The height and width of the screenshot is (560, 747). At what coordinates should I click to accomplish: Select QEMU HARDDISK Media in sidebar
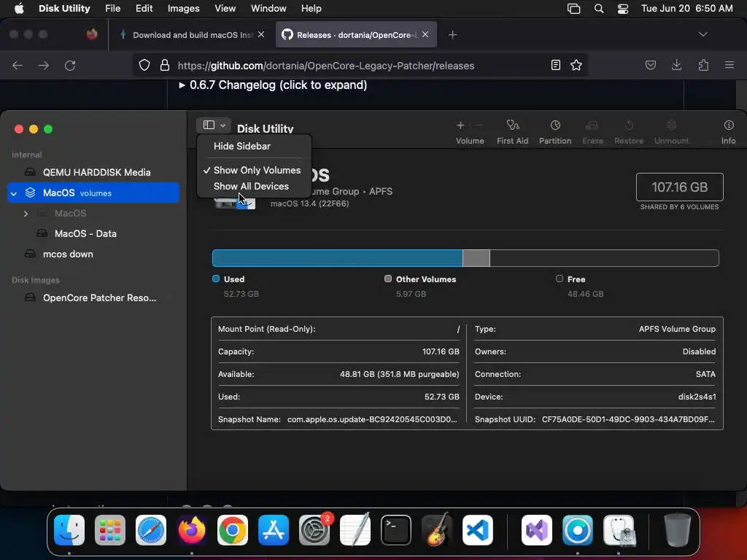(93, 172)
